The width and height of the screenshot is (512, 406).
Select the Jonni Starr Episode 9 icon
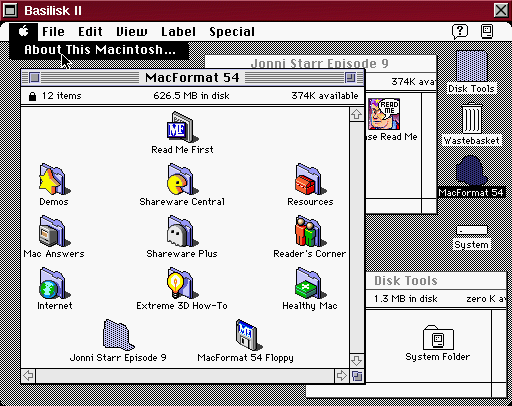(118, 335)
